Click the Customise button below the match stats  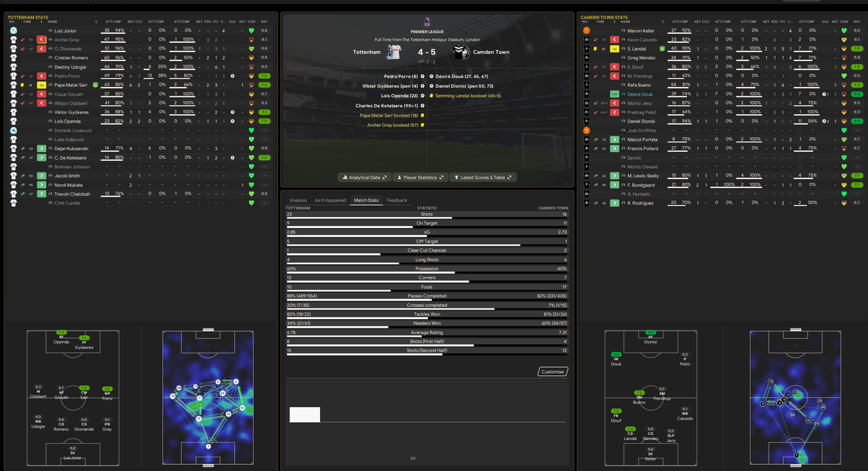coord(552,371)
